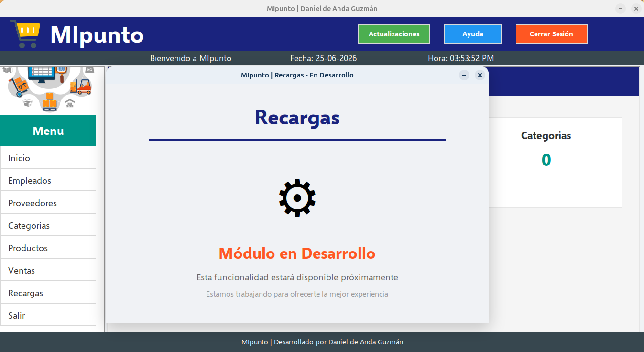
Task: Click the Fecha: 25-06-2026 label
Action: (324, 58)
